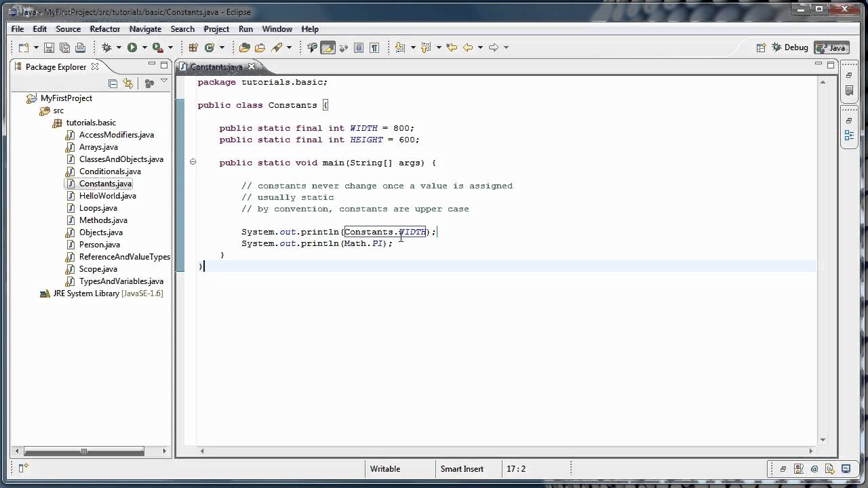
Task: Minimize the Package Explorer view
Action: (x=152, y=64)
